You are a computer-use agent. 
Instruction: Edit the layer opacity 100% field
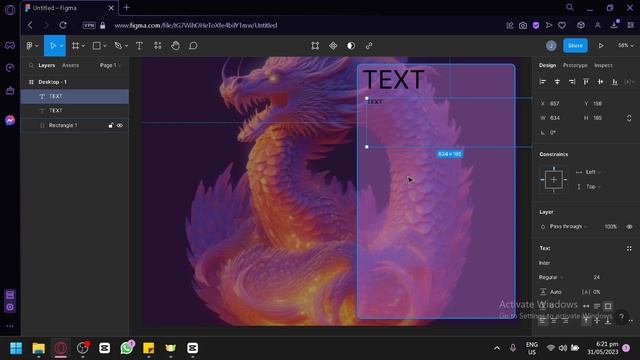[611, 227]
